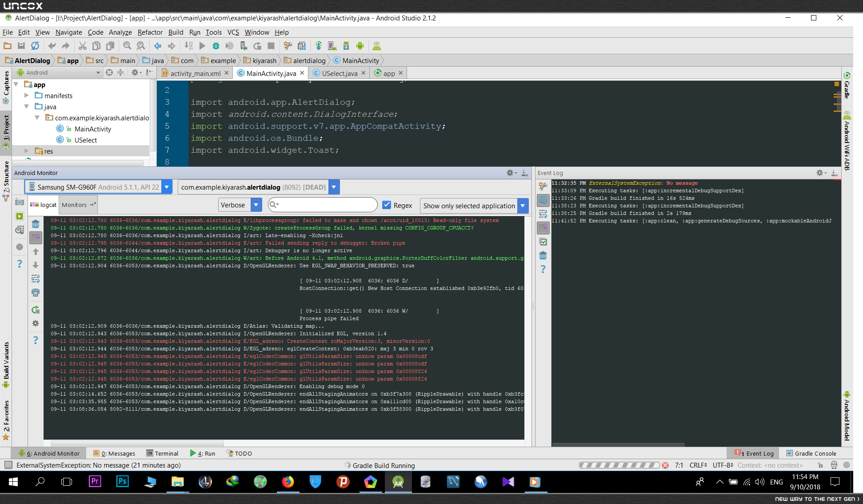Click Collapse All in Project panel

point(120,72)
